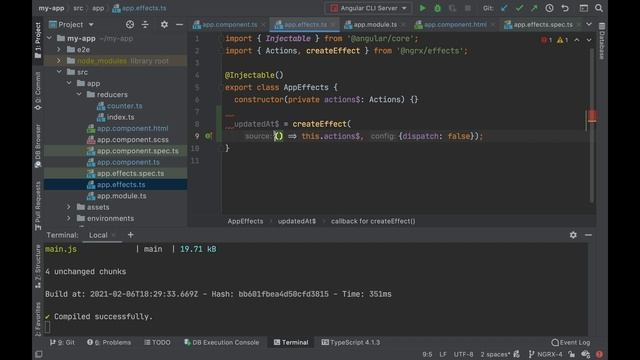The height and width of the screenshot is (360, 640).
Task: Select the Local terminal tab
Action: point(98,235)
